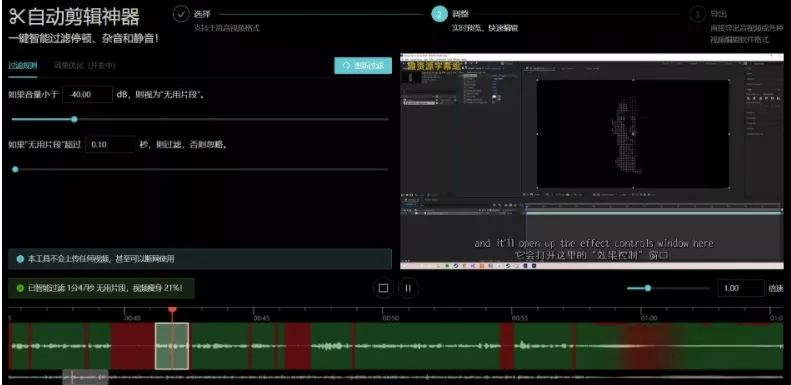Click the red filtered segment before 00:55
Viewport: 791px width, 385px height.
[x=506, y=346]
